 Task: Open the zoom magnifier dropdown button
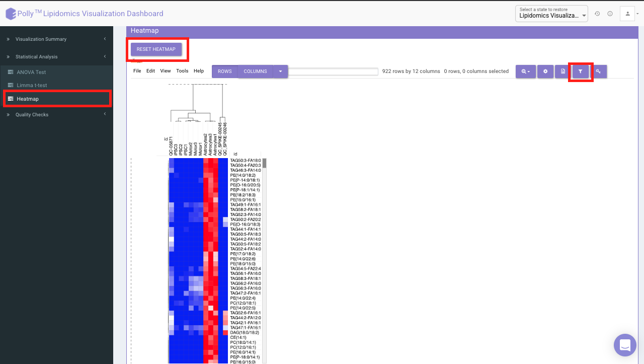pyautogui.click(x=526, y=71)
